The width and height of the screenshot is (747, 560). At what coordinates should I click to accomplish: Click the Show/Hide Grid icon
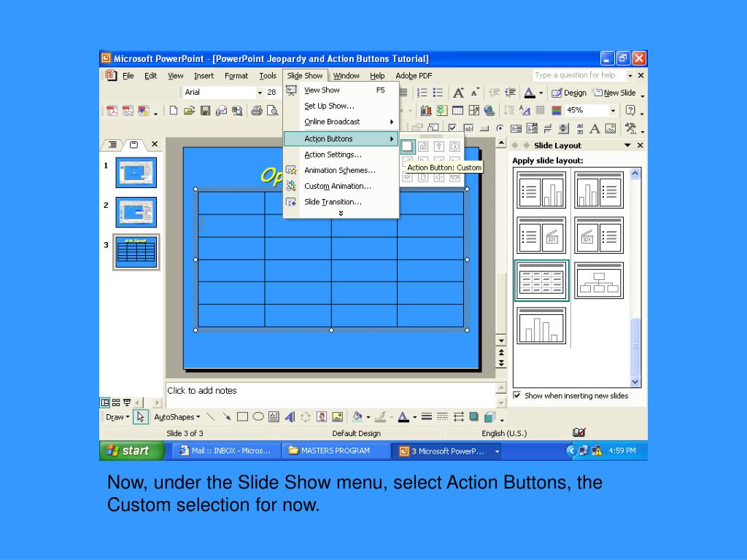[x=541, y=111]
